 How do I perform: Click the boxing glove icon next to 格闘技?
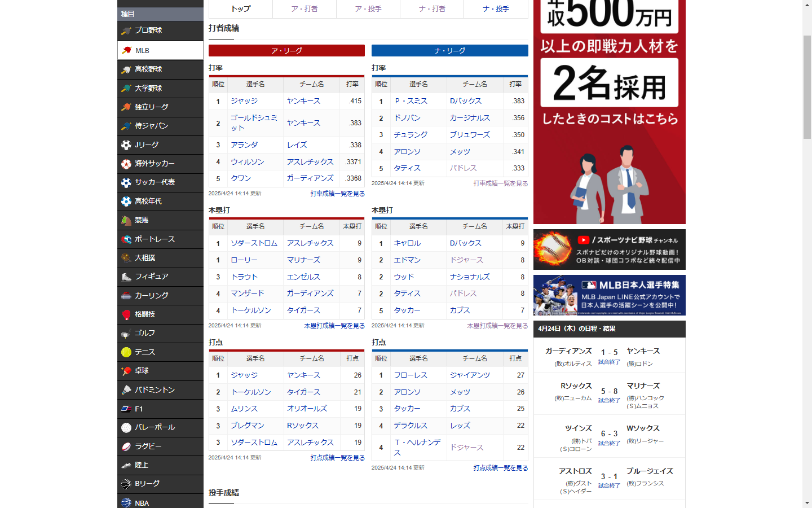coord(126,314)
